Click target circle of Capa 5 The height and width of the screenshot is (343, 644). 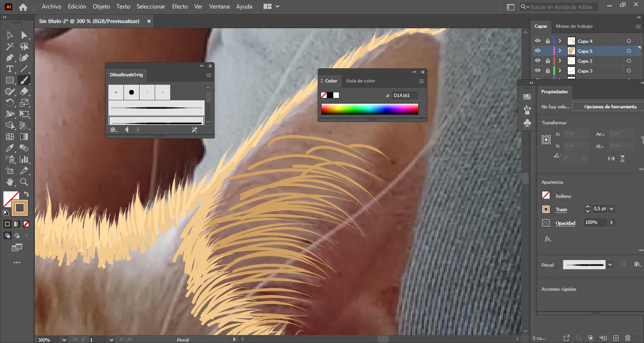click(628, 51)
